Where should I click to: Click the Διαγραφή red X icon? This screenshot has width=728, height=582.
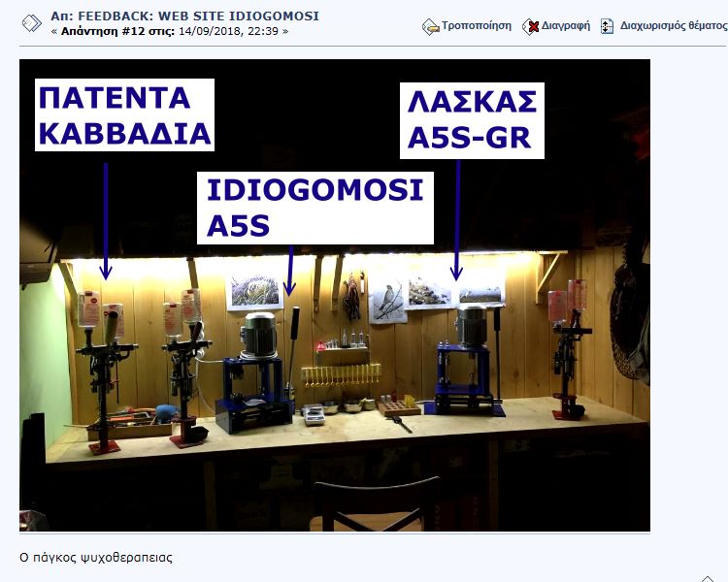530,27
